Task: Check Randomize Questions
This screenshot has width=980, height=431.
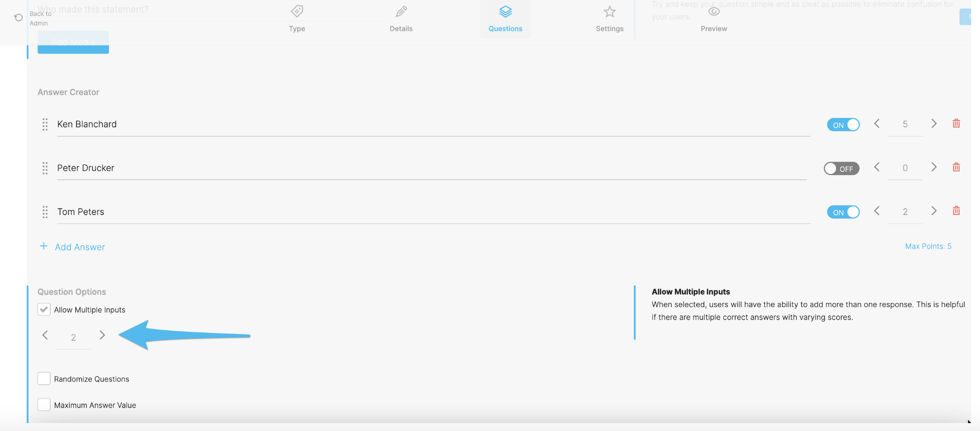Action: 44,378
